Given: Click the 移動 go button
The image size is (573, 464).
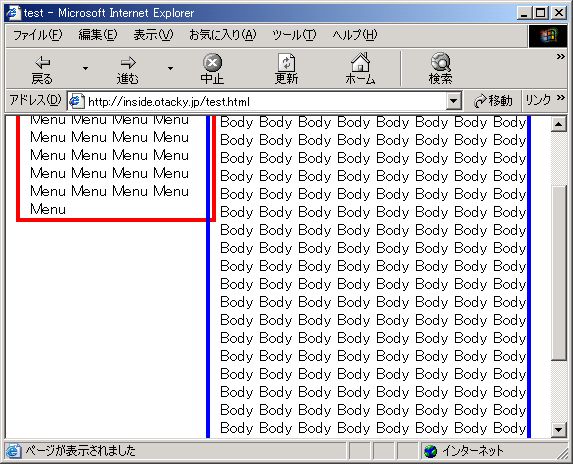Looking at the screenshot, I should (x=493, y=101).
